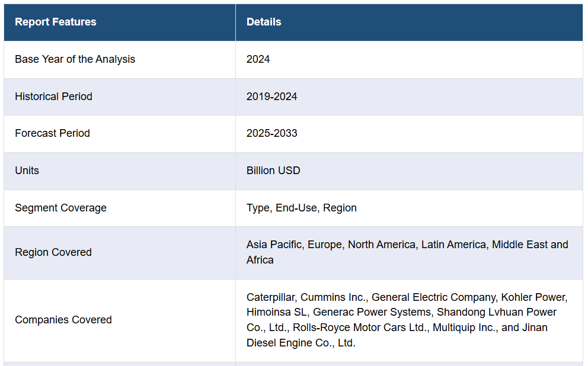The height and width of the screenshot is (366, 588).
Task: Click the Rolls-Royce Motor Cars Ltd. text
Action: (361, 328)
